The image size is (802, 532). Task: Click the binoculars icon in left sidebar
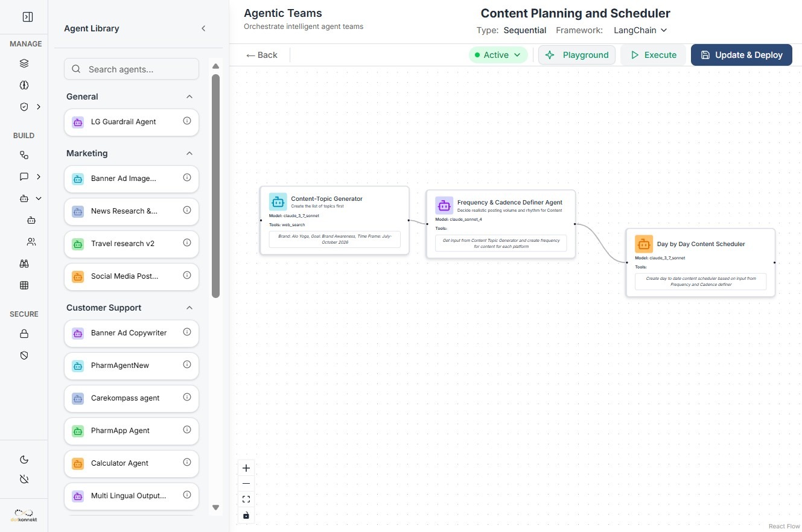[x=24, y=264]
